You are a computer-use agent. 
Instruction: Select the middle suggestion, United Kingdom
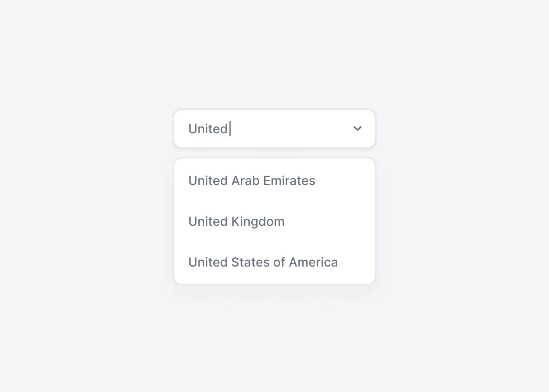(274, 221)
